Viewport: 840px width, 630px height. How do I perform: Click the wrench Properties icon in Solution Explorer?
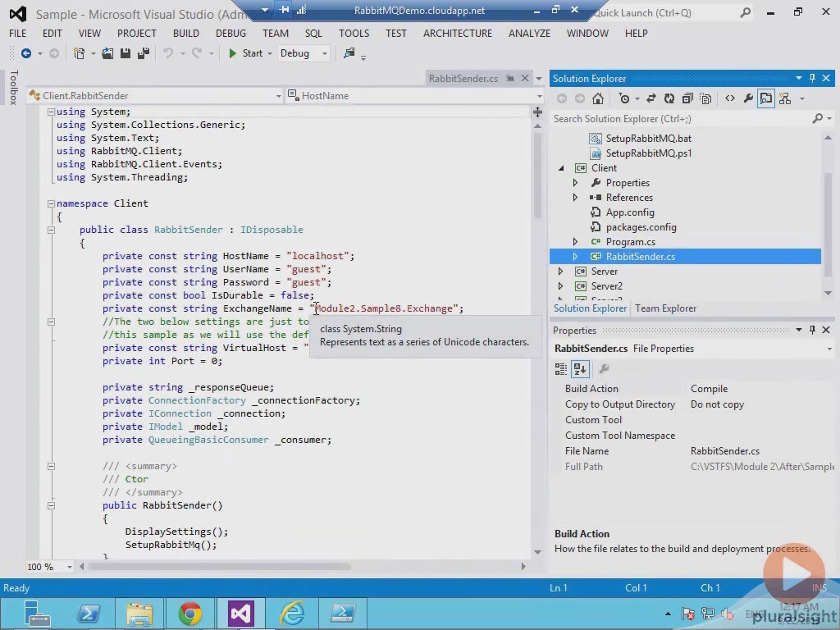[748, 98]
